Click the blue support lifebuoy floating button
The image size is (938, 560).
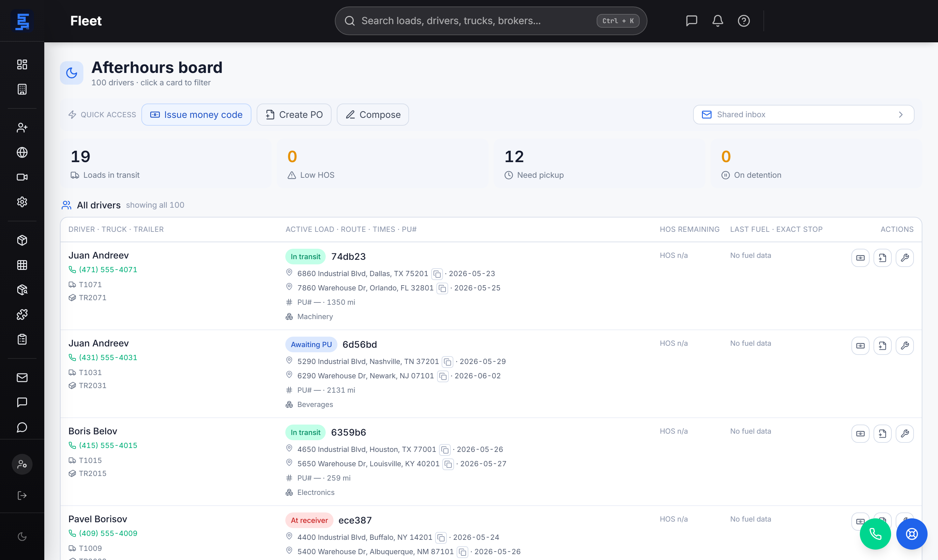pos(912,534)
